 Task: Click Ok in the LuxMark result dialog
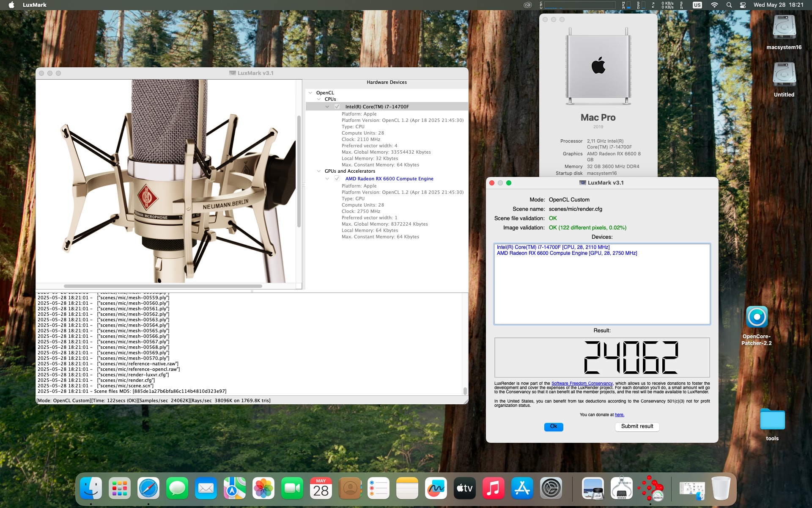(x=554, y=427)
